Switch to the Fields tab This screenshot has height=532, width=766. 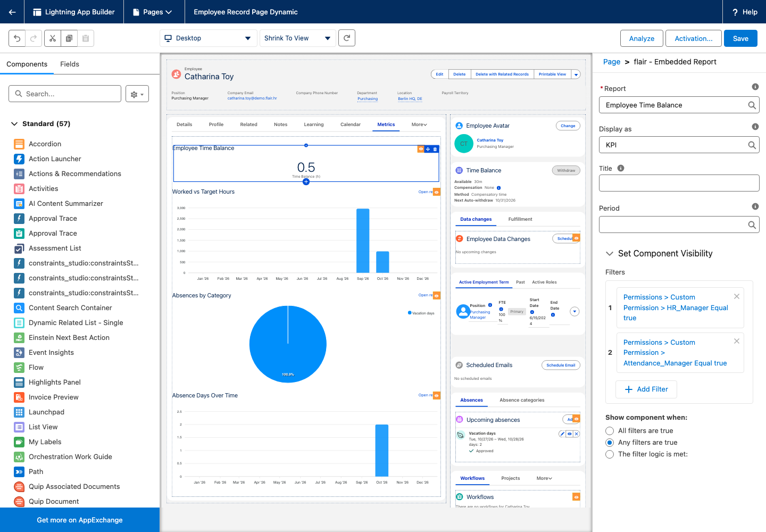[x=70, y=64]
